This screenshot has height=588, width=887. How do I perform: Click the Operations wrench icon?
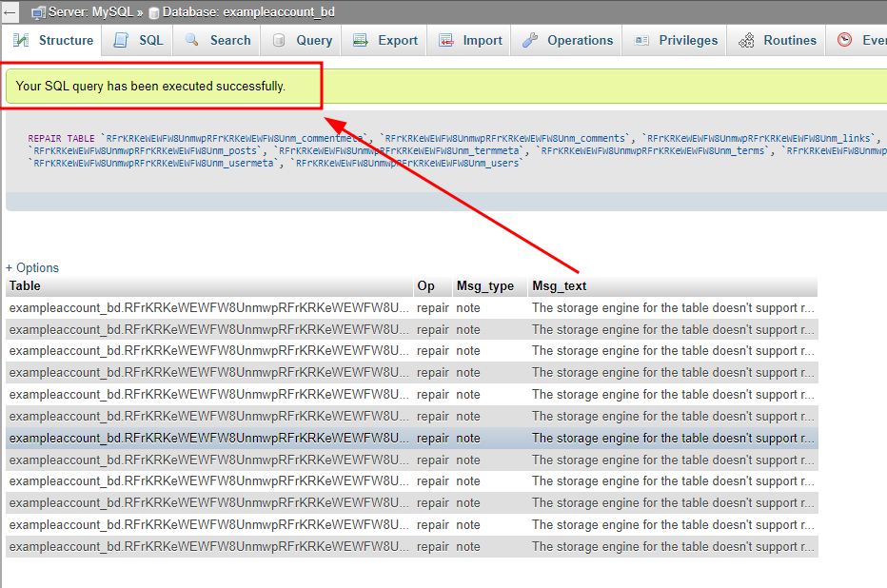[x=530, y=40]
